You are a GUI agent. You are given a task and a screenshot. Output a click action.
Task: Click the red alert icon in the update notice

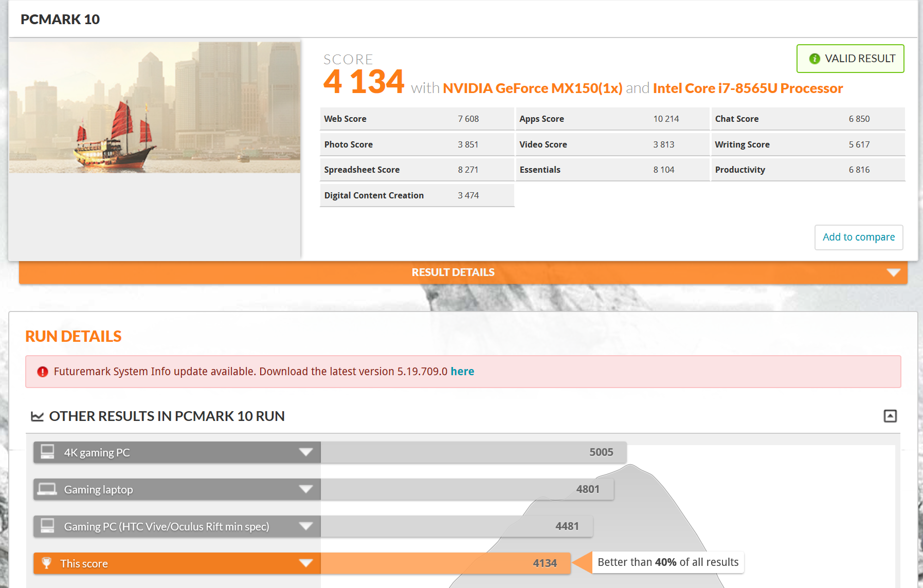[43, 372]
